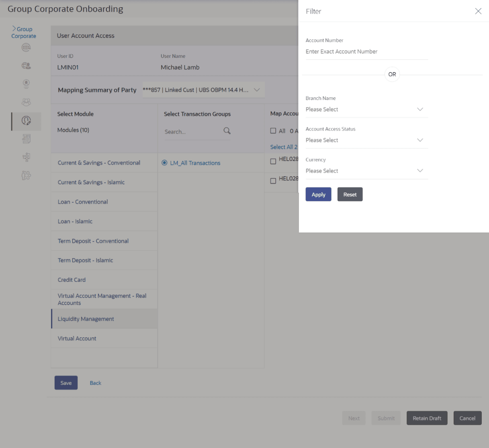Open the Currency dropdown

point(366,171)
